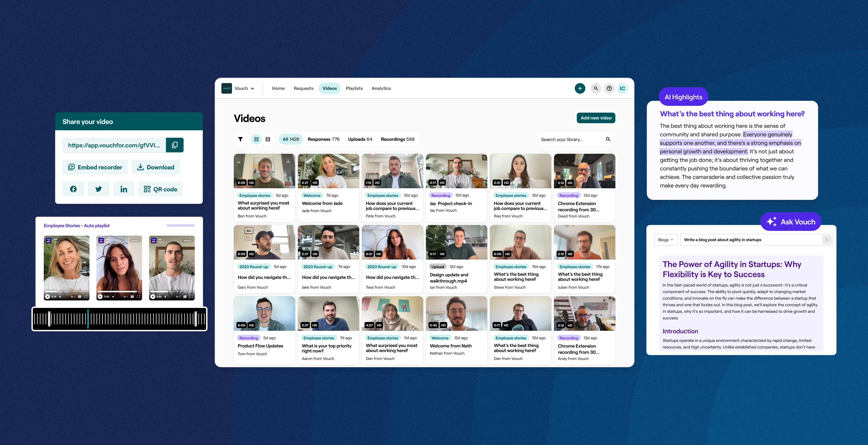Click the Embed recorder button
The image size is (868, 445).
pyautogui.click(x=95, y=167)
